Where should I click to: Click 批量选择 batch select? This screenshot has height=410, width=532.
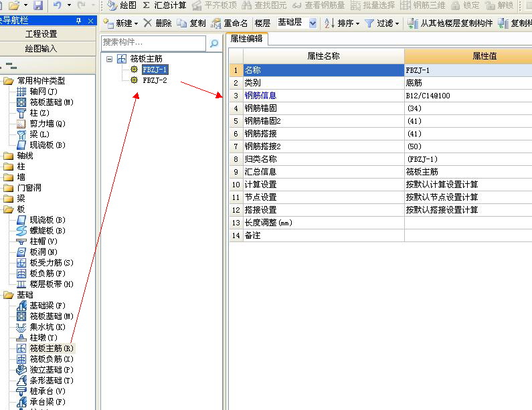point(373,5)
